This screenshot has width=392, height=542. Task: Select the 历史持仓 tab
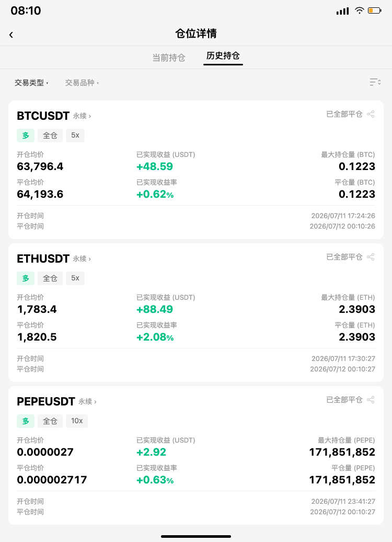click(x=223, y=55)
